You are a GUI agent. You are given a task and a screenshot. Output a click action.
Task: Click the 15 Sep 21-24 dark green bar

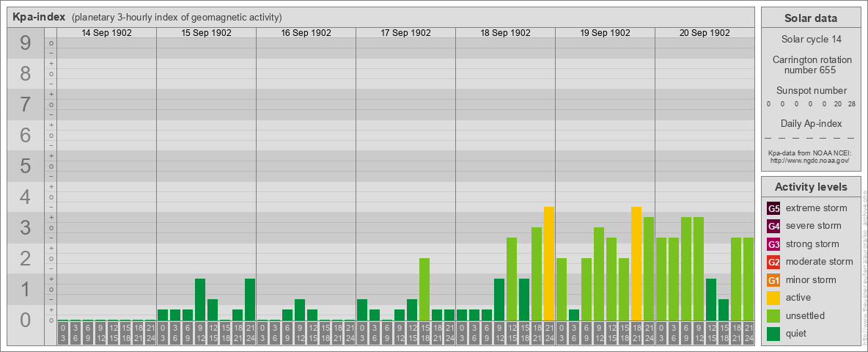click(x=250, y=299)
